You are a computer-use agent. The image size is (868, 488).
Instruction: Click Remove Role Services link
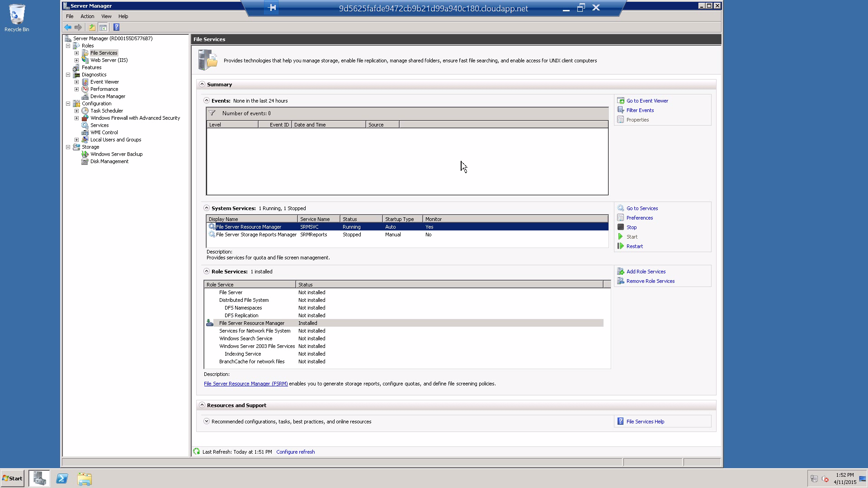[x=650, y=281]
